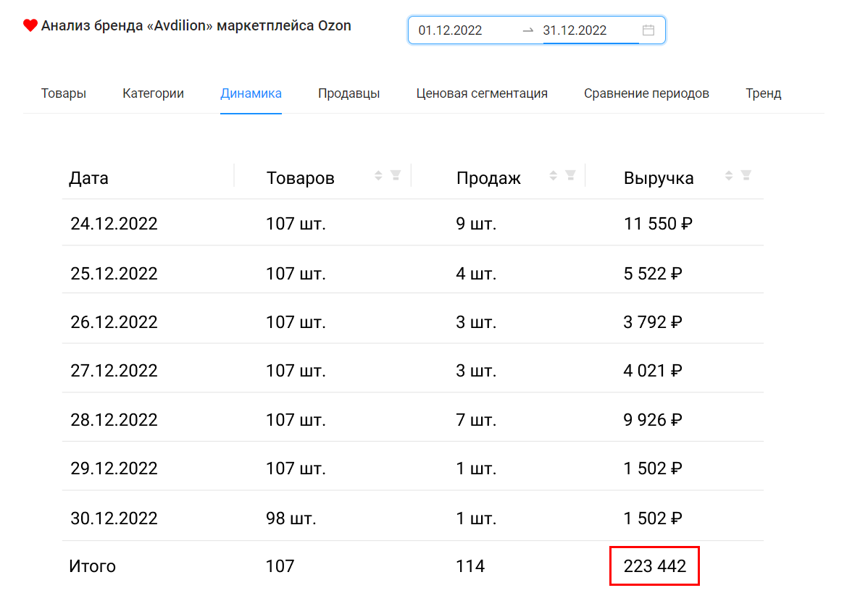Select the Динамика tab
This screenshot has height=601, width=868.
tap(251, 93)
